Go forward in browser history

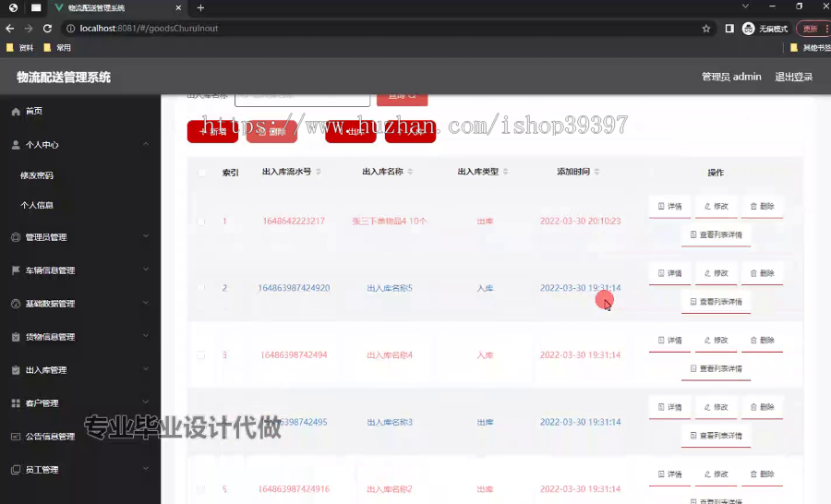pyautogui.click(x=29, y=29)
